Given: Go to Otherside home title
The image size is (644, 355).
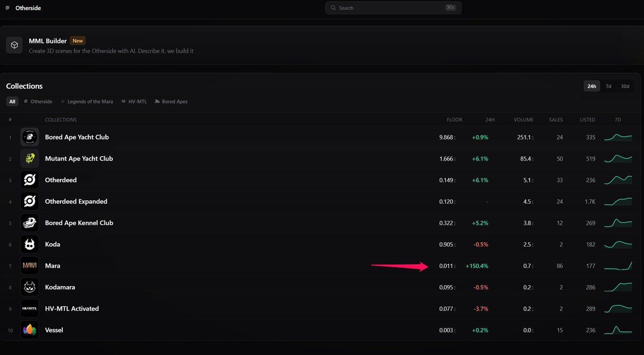Looking at the screenshot, I should pyautogui.click(x=28, y=8).
